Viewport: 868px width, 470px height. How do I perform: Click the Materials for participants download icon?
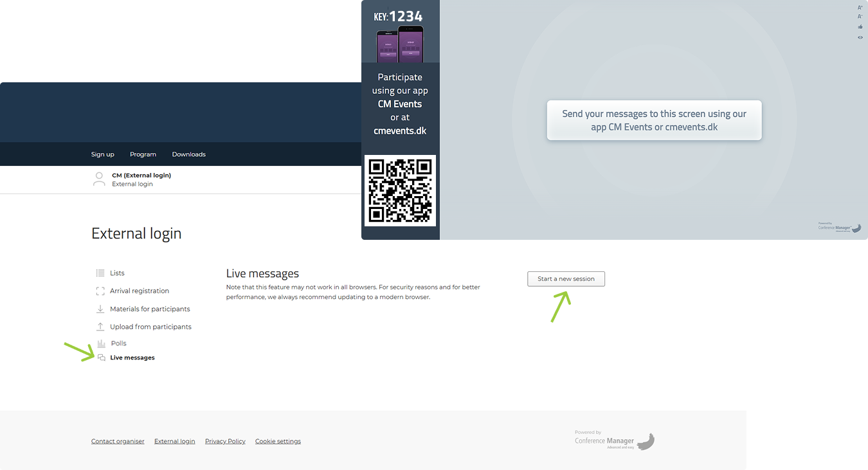coord(100,309)
